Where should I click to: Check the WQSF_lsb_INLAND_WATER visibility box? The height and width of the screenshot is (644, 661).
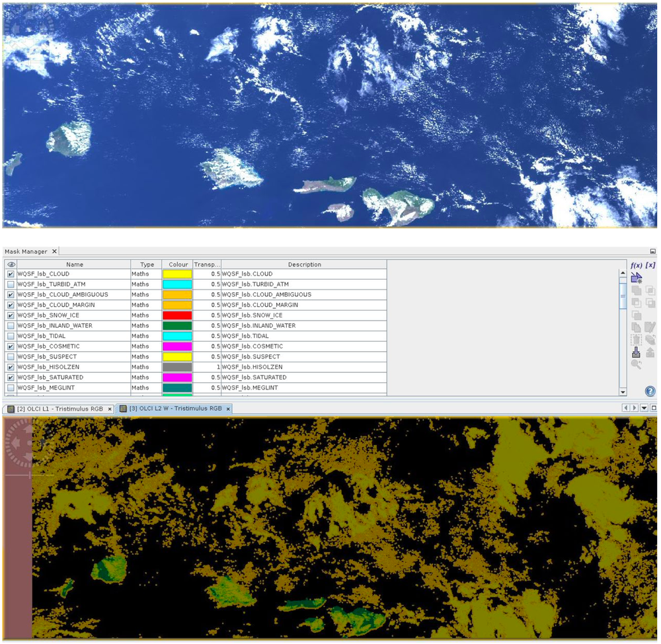click(x=11, y=325)
